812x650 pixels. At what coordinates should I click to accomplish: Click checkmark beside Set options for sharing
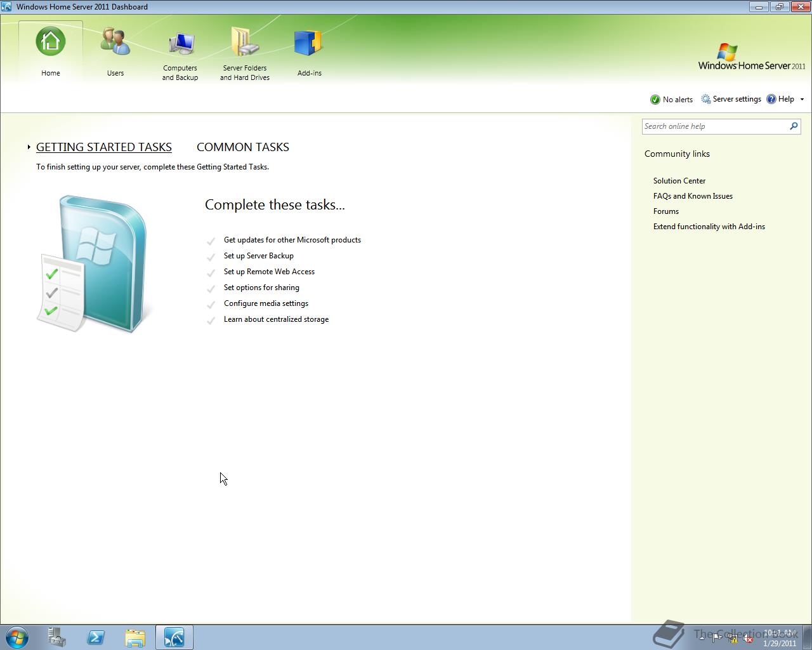211,288
